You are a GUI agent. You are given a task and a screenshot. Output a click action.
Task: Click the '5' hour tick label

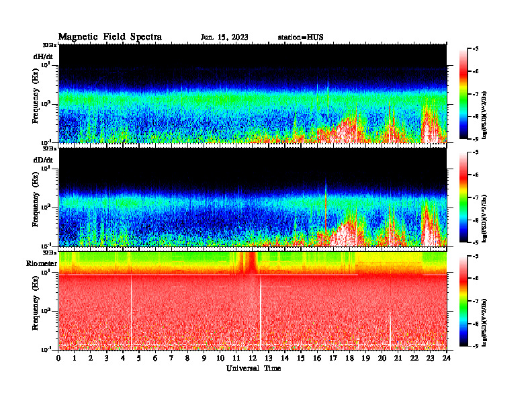click(139, 358)
